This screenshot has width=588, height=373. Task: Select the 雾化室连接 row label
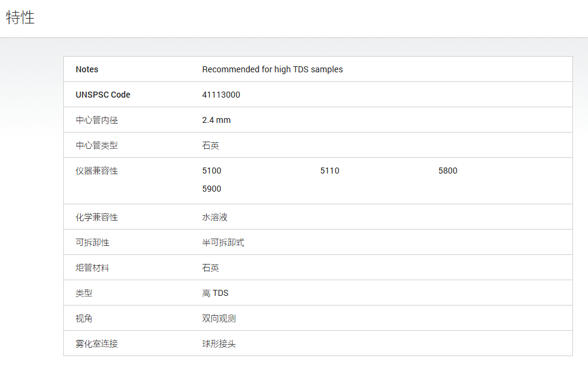[x=97, y=343]
